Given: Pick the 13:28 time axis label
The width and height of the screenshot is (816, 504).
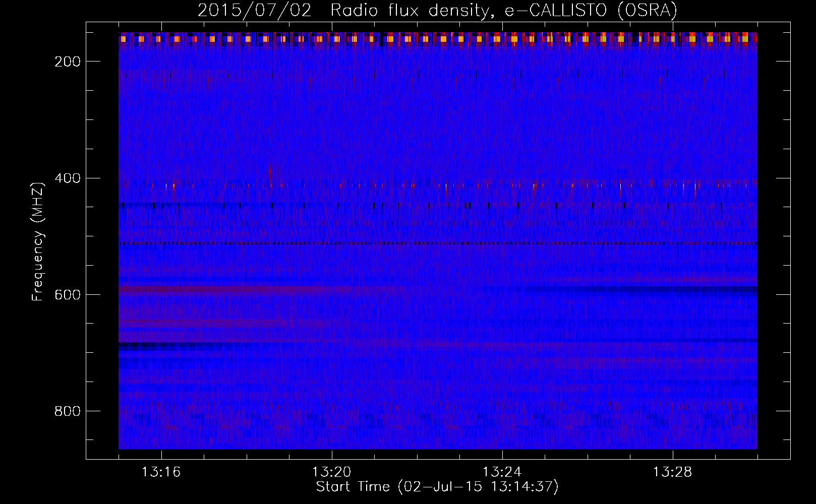Looking at the screenshot, I should click(x=672, y=472).
